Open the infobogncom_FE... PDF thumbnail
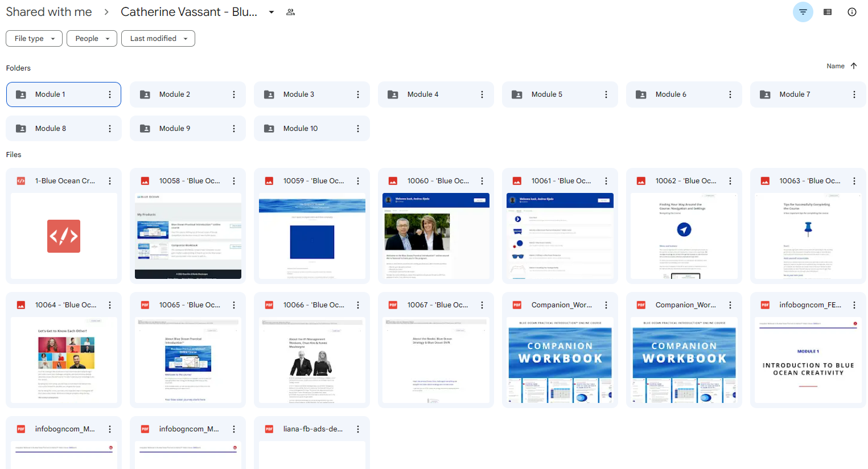868x469 pixels. coord(808,360)
